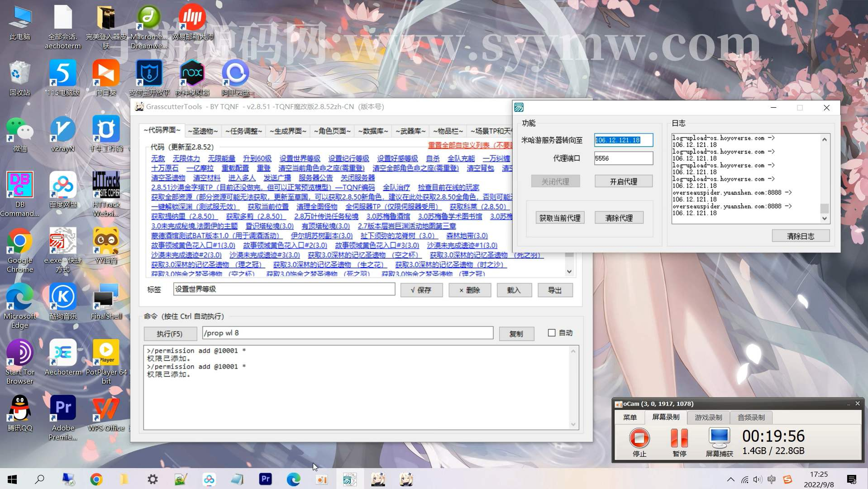Open the ~生成界面~ tab

point(288,131)
